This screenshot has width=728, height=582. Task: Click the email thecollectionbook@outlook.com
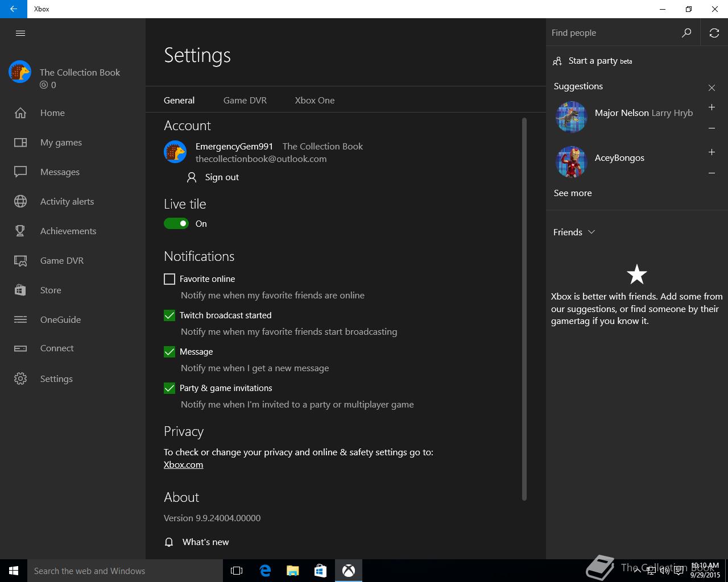click(x=261, y=159)
